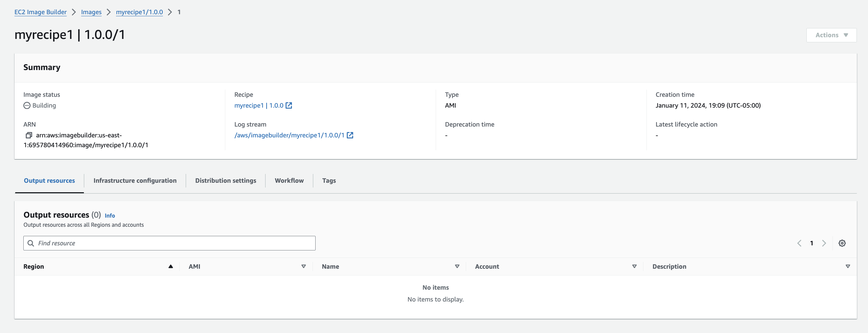
Task: Copy the ARN using the copy icon
Action: click(29, 135)
